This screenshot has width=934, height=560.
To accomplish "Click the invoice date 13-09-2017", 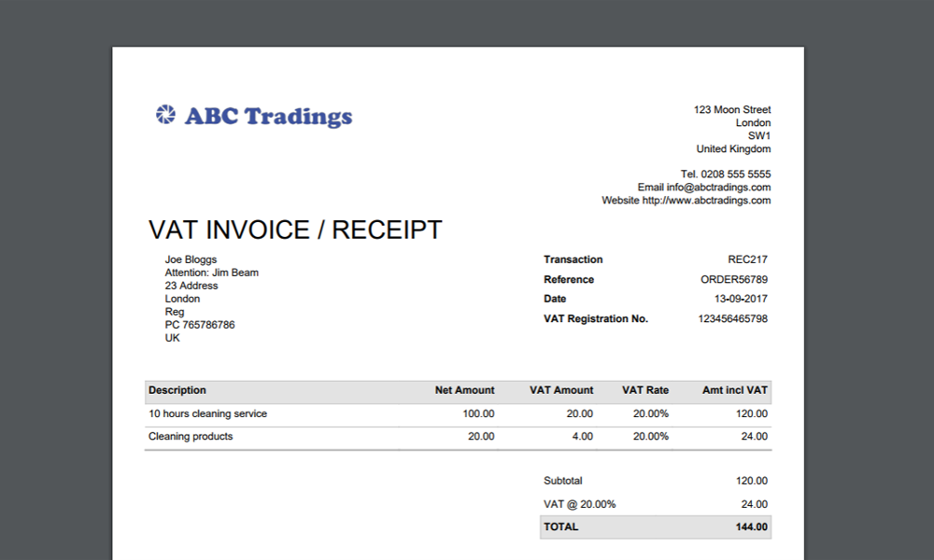I will 741,300.
